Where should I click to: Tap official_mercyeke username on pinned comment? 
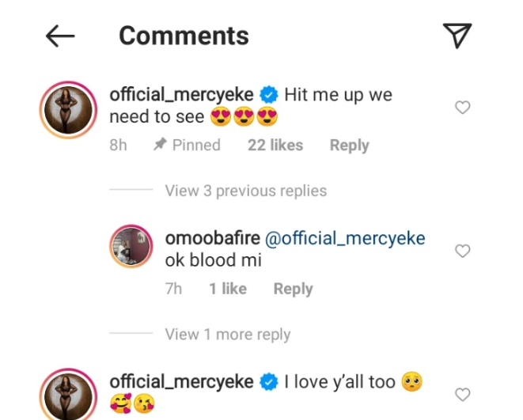(182, 95)
